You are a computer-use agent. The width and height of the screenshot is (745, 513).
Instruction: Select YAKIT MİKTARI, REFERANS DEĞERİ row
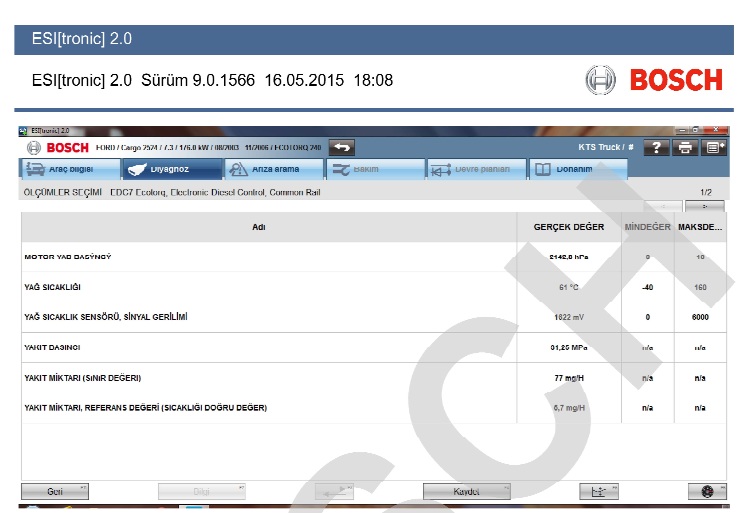point(373,408)
